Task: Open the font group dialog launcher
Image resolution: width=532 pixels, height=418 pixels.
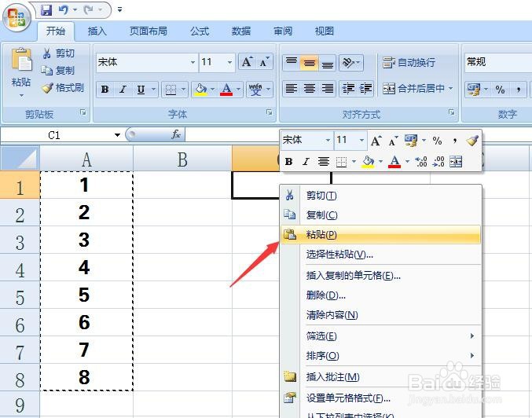Action: pos(270,112)
